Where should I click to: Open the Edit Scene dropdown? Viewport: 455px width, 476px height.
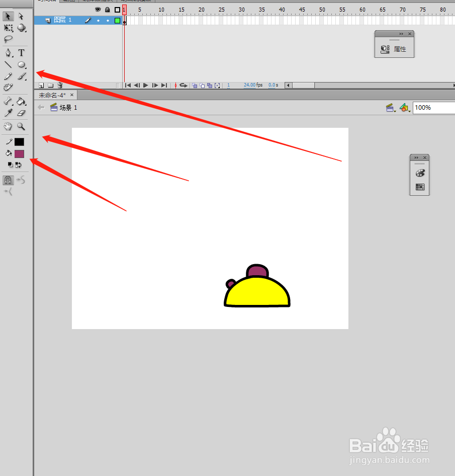391,108
